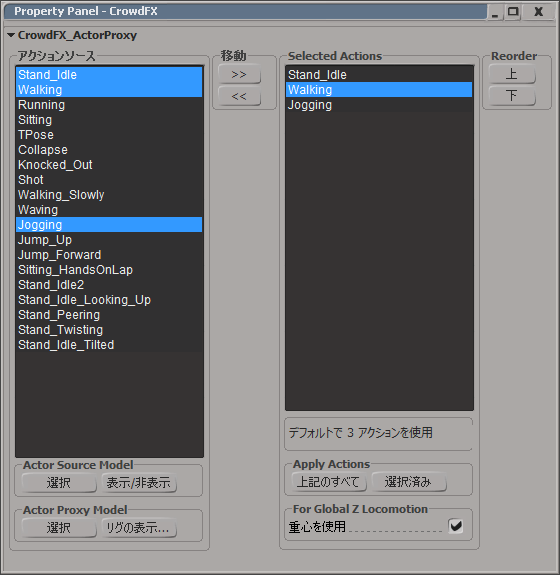
Task: Select Collapse in the action source list
Action: coord(109,150)
